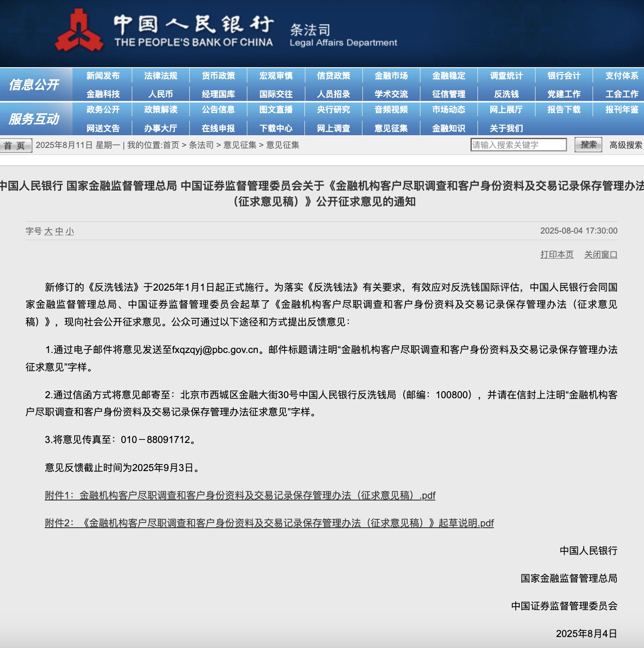Open the 新闻发布 menu item
The image size is (644, 648).
[x=103, y=76]
